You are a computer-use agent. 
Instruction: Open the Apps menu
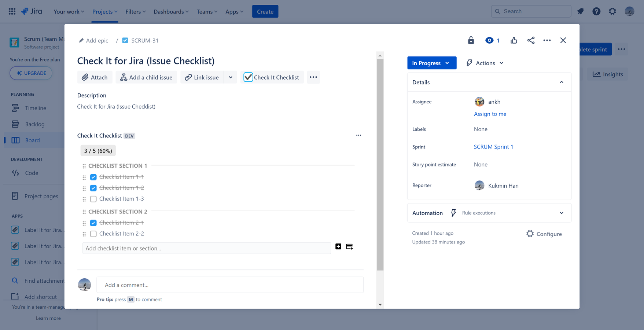click(x=235, y=11)
